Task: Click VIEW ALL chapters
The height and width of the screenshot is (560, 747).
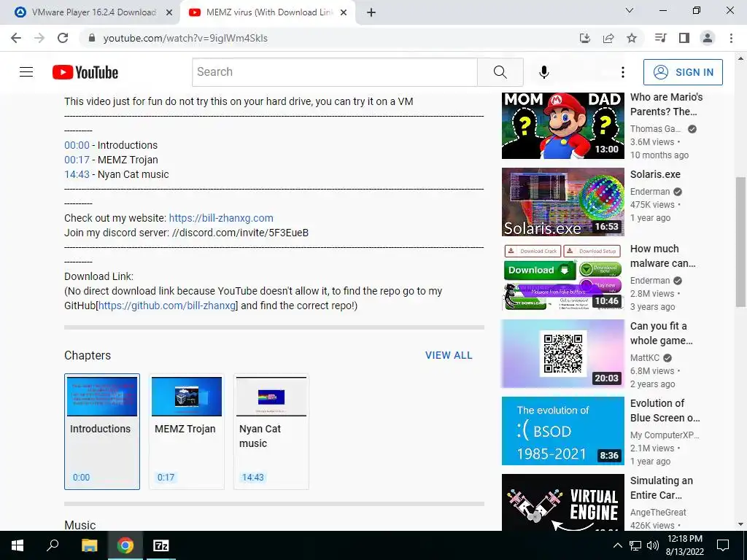Action: coord(449,355)
